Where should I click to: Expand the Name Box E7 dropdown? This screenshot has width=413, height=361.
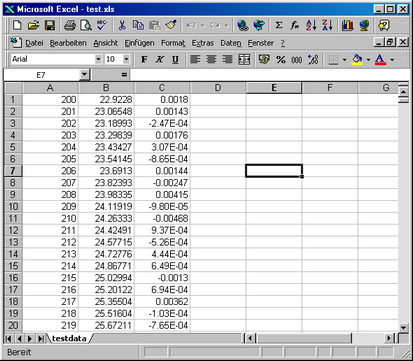click(x=84, y=75)
